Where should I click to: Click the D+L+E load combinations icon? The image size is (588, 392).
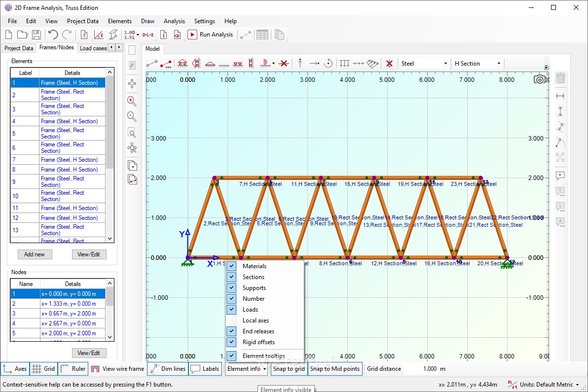pyautogui.click(x=148, y=35)
